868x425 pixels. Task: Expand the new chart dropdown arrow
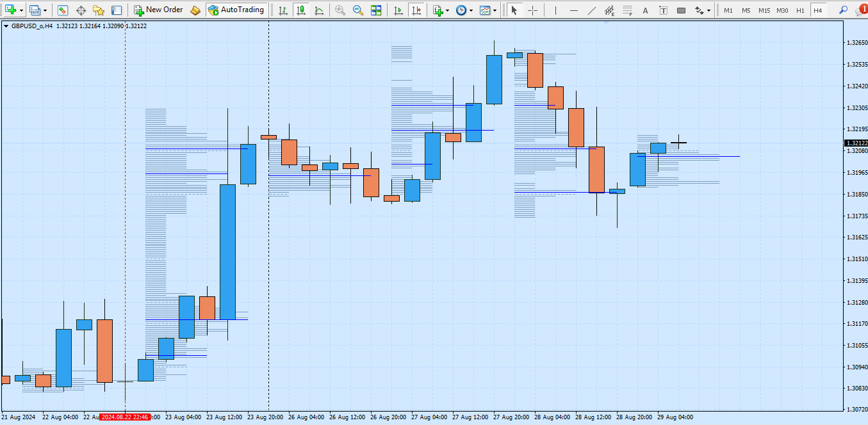21,10
